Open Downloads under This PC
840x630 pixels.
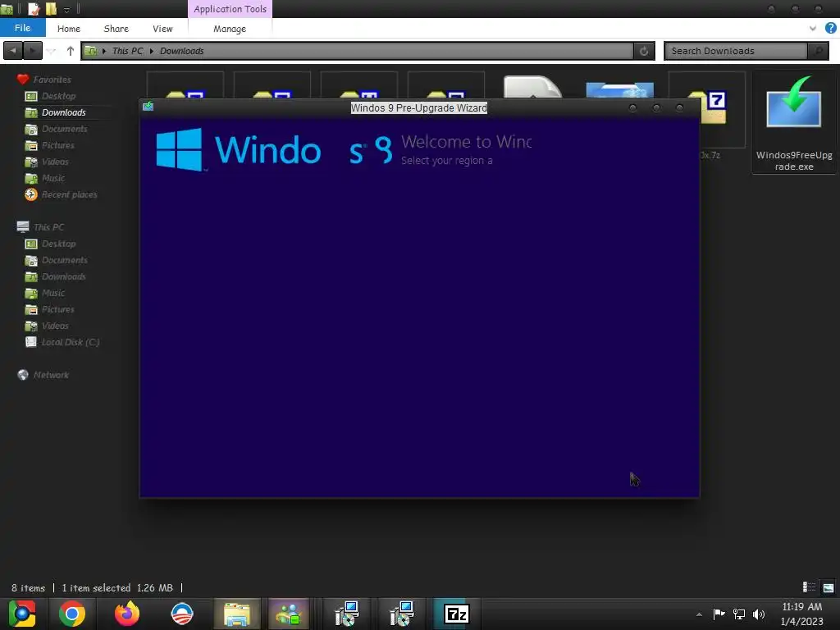tap(55, 276)
